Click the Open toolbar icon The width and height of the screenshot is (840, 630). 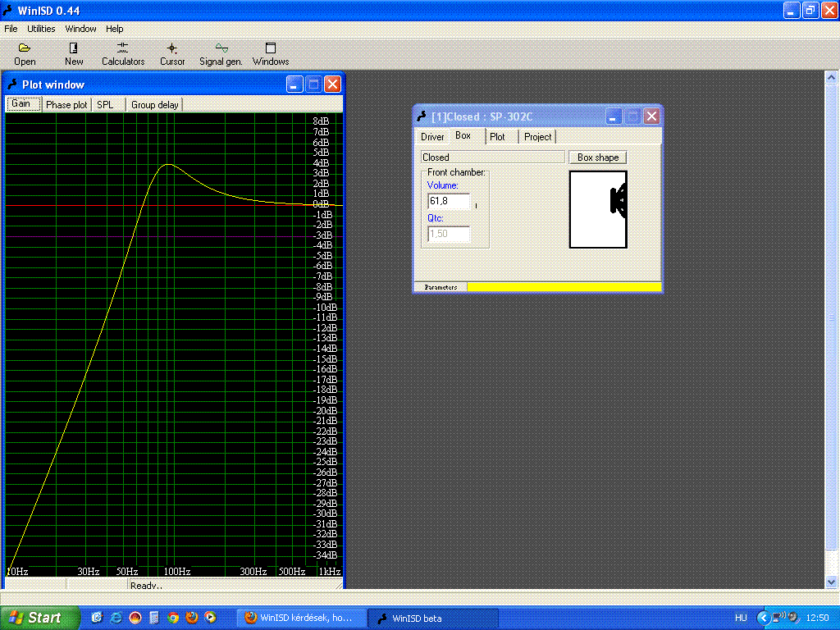pos(25,54)
